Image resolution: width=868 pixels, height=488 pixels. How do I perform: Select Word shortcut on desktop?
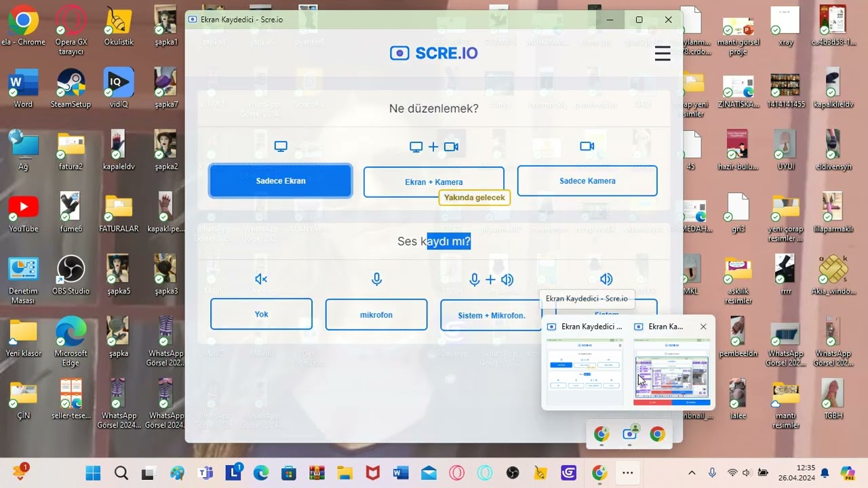[23, 89]
